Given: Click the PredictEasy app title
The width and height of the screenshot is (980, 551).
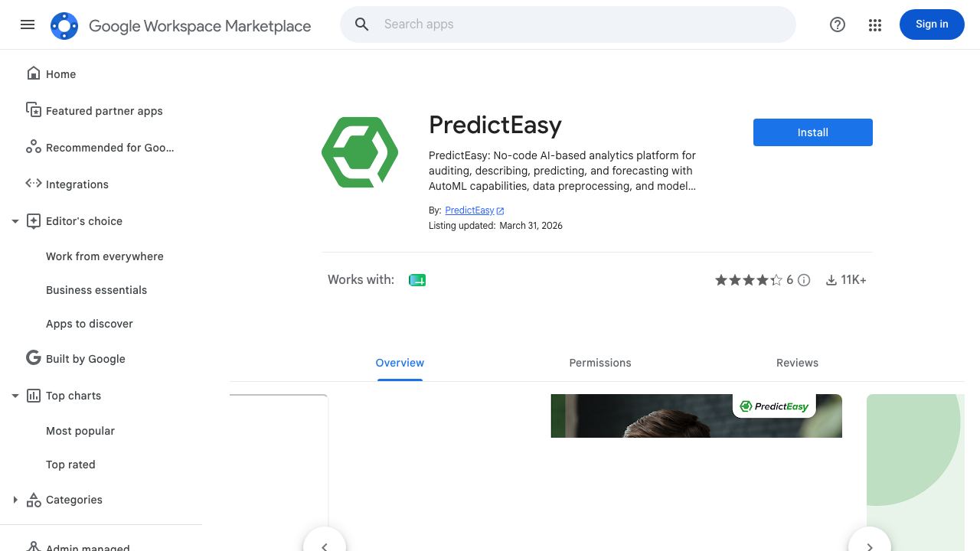Looking at the screenshot, I should (x=495, y=125).
